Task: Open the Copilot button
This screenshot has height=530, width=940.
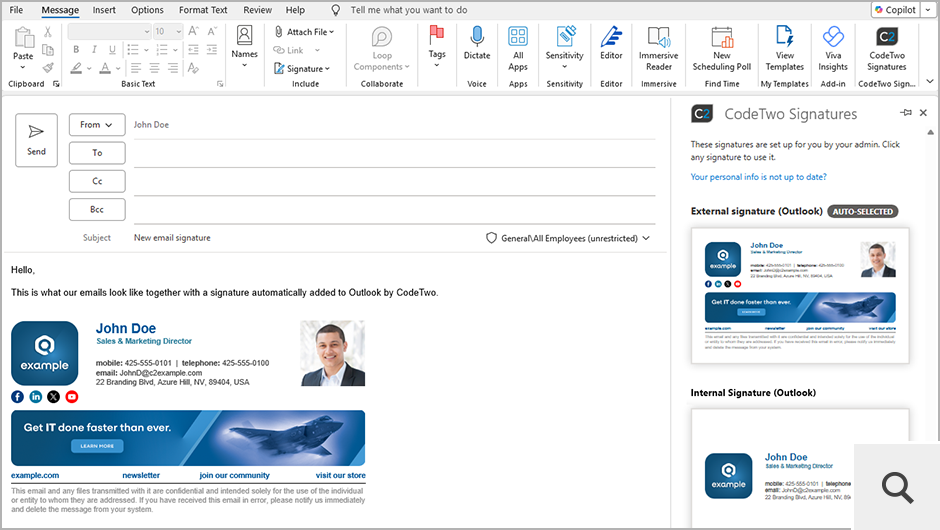Action: 895,10
